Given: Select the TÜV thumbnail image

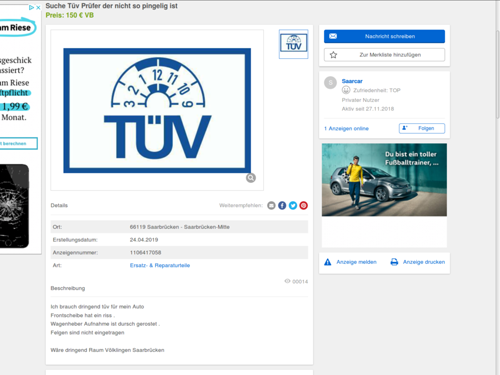Looking at the screenshot, I should 293,44.
